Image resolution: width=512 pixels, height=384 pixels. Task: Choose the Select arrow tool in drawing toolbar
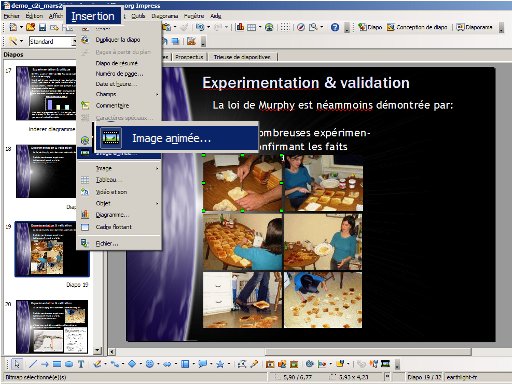tap(16, 364)
